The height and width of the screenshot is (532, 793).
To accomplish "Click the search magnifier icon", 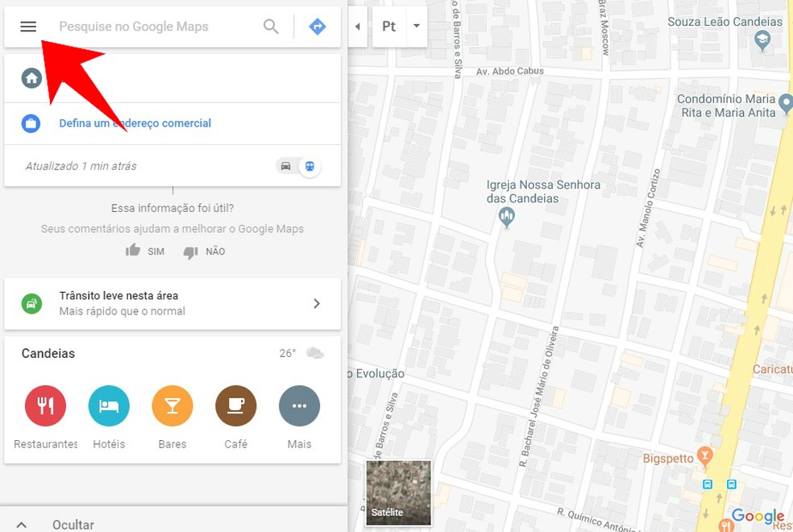I will point(271,27).
